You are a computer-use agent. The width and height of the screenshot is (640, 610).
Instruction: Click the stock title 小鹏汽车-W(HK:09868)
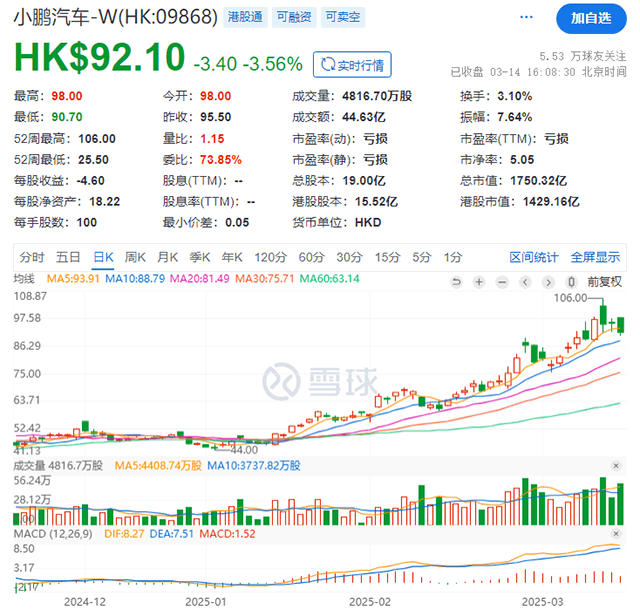[x=116, y=17]
